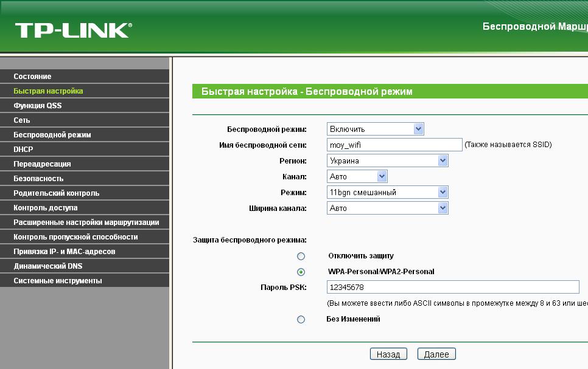The width and height of the screenshot is (588, 369).
Task: Open Контроль доступа section
Action: coord(85,208)
